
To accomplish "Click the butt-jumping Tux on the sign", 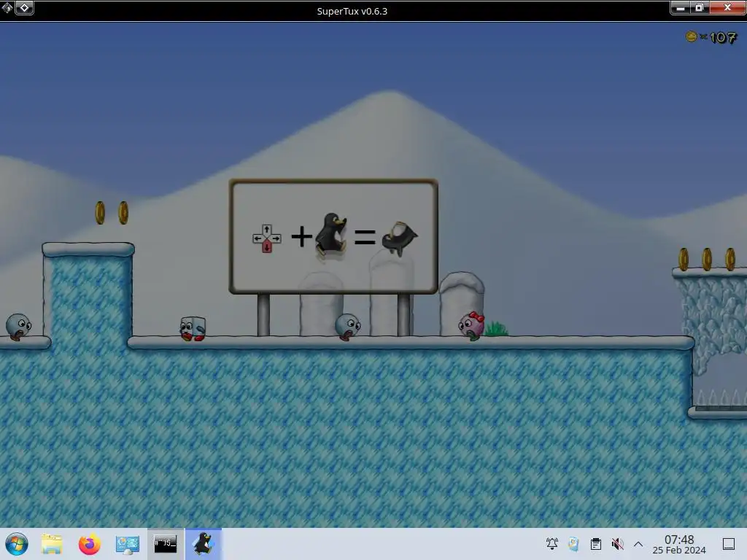I will click(x=400, y=238).
